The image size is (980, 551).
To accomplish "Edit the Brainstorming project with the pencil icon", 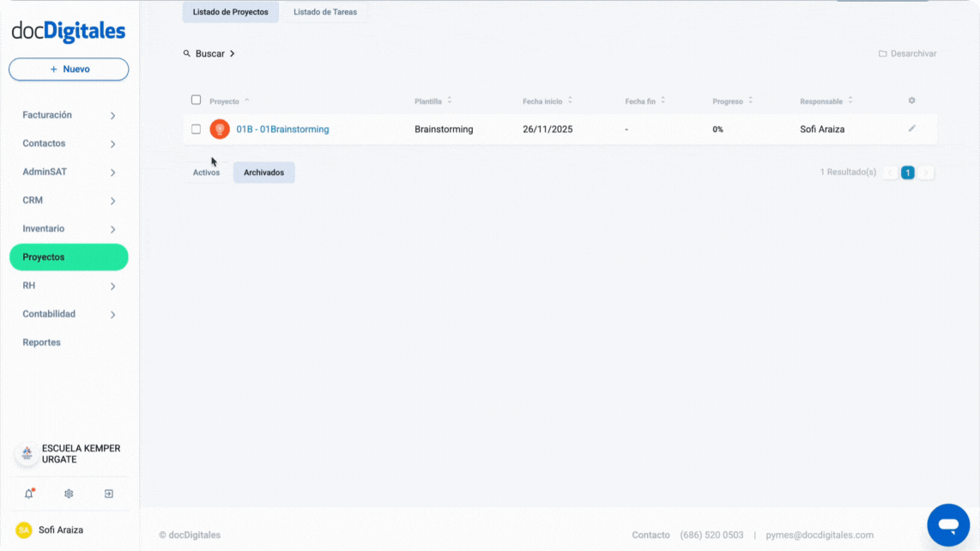I will click(912, 129).
